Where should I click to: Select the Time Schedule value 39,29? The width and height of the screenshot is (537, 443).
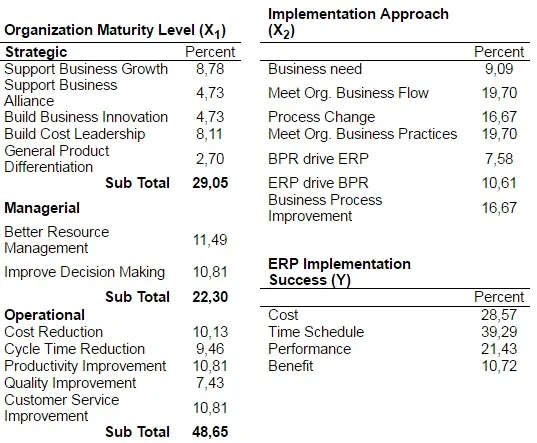point(499,332)
